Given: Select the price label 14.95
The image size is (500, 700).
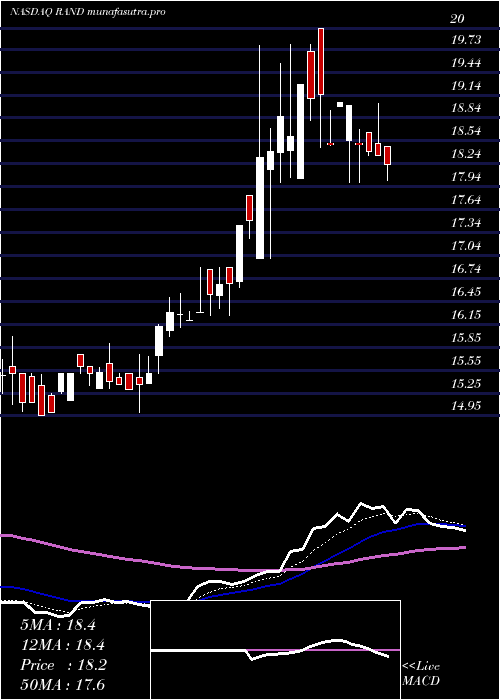Looking at the screenshot, I should pyautogui.click(x=467, y=406).
